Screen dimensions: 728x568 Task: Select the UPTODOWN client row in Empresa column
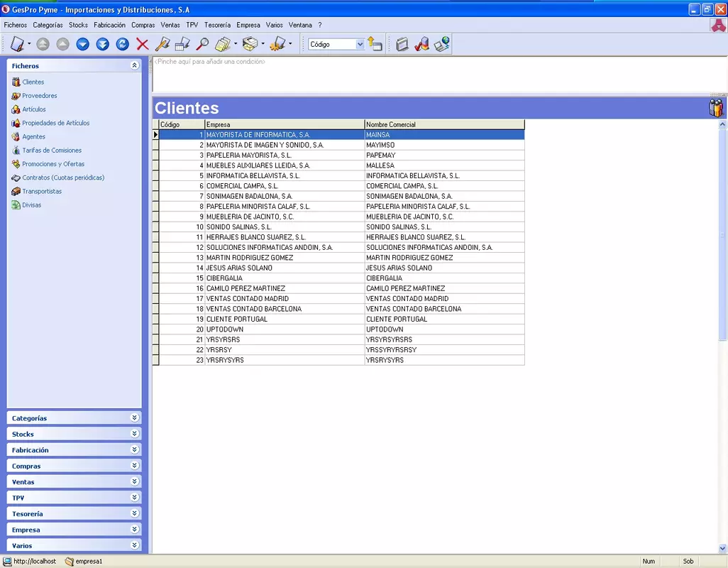click(x=285, y=329)
